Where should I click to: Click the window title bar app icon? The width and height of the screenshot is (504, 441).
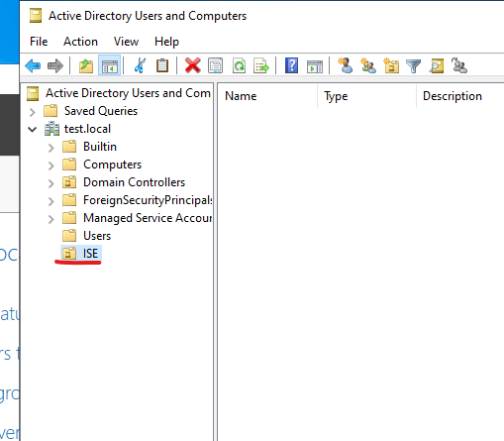coord(36,16)
